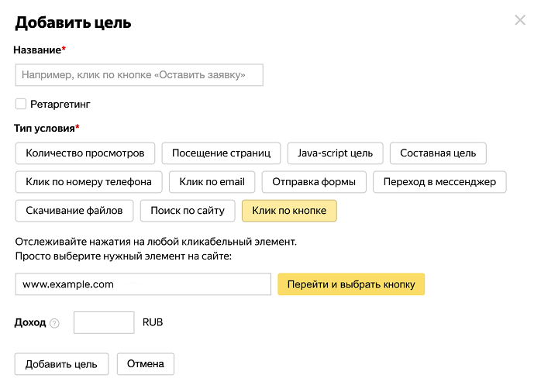The height and width of the screenshot is (392, 541).
Task: Choose Составная цель condition type
Action: coord(438,153)
